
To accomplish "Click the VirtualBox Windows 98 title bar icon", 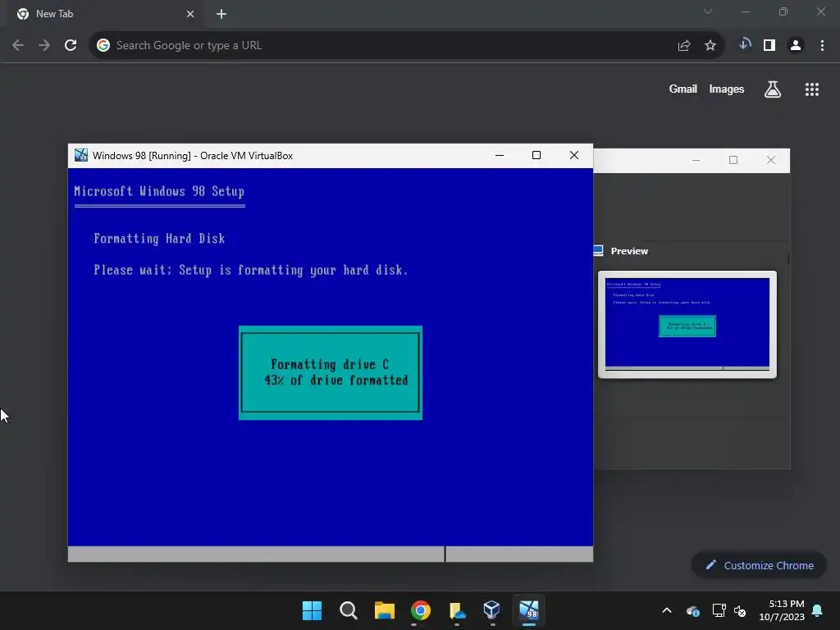I will [x=81, y=155].
